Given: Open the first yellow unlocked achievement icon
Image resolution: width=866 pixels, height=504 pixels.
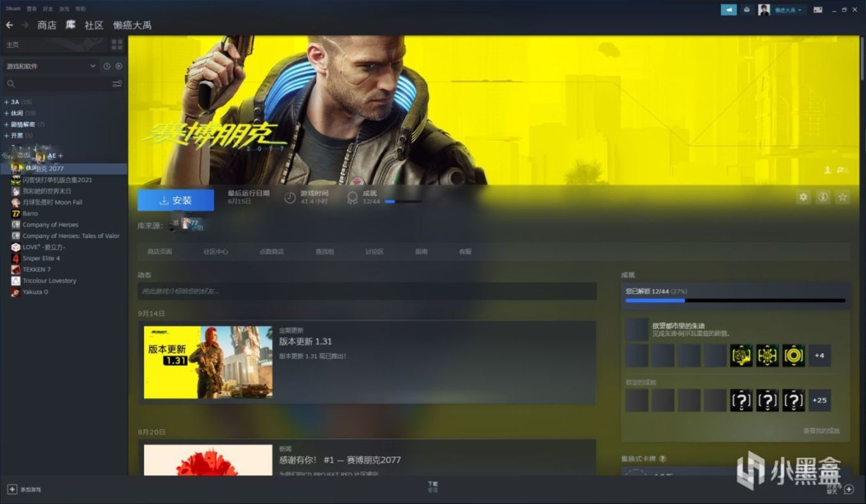Looking at the screenshot, I should tap(741, 355).
